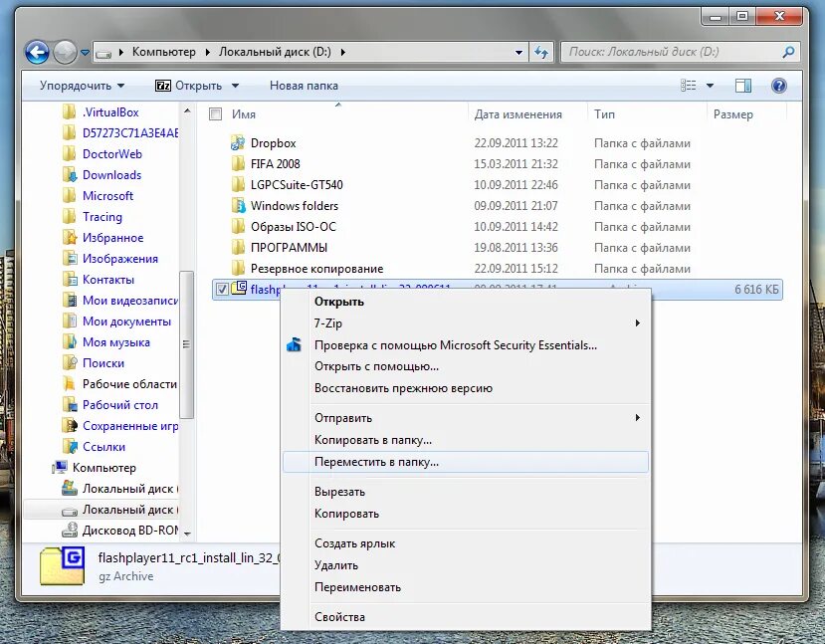825x644 pixels.
Task: Click the flashplayer gz archive file icon
Action: (240, 288)
